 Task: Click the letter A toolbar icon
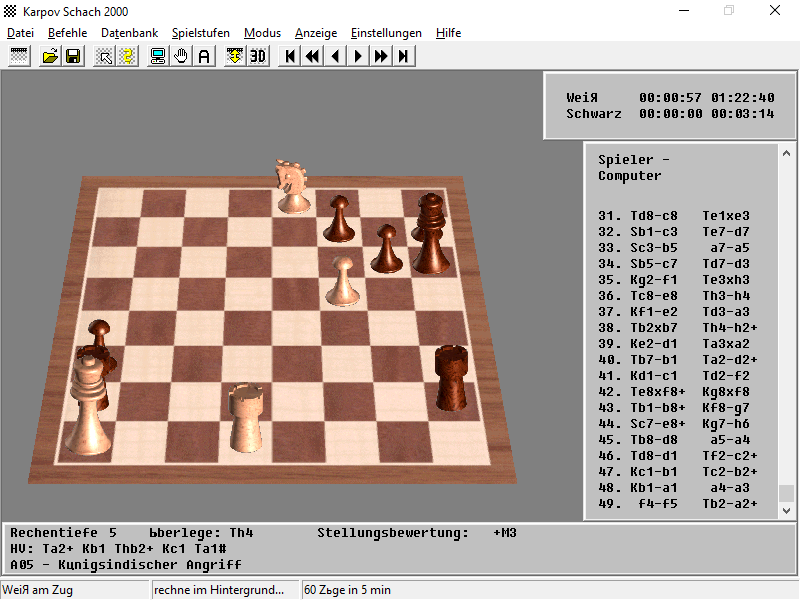204,56
